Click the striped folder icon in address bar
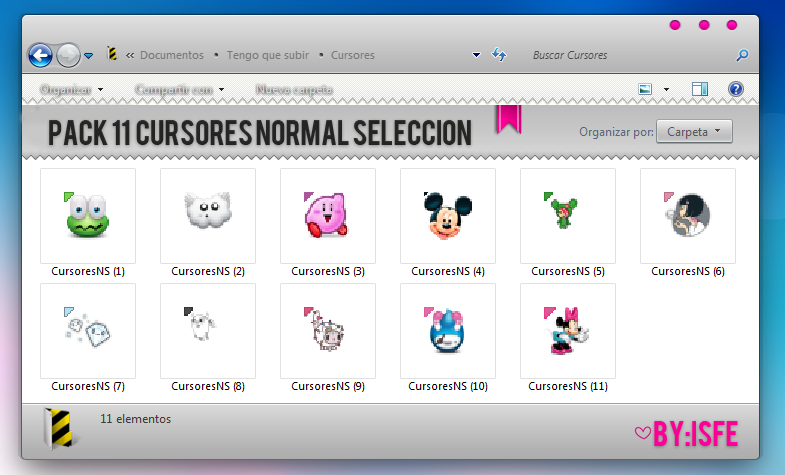785x475 pixels. pyautogui.click(x=112, y=54)
